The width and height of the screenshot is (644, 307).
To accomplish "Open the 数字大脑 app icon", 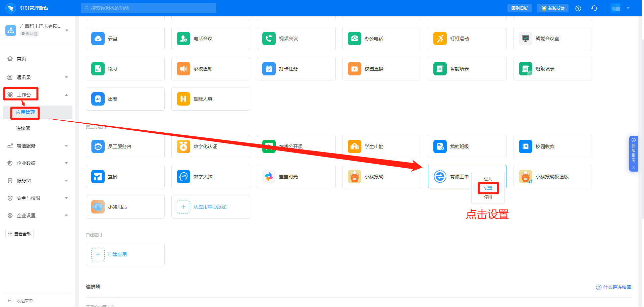I will click(x=183, y=177).
